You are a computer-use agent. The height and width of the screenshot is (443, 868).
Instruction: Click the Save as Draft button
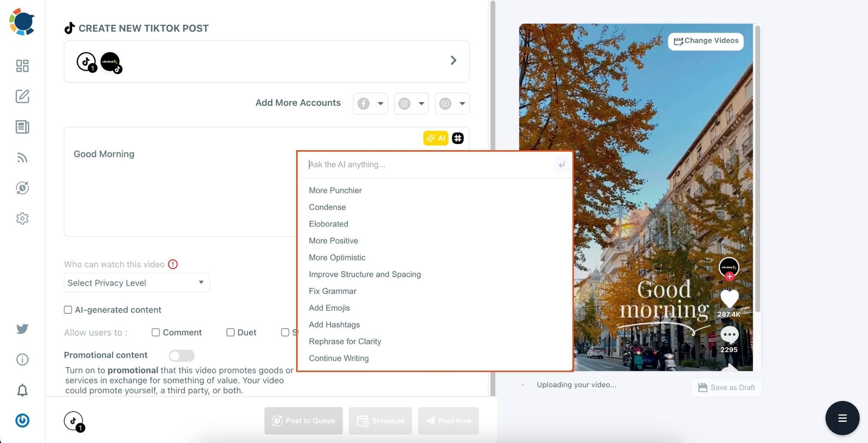[726, 387]
